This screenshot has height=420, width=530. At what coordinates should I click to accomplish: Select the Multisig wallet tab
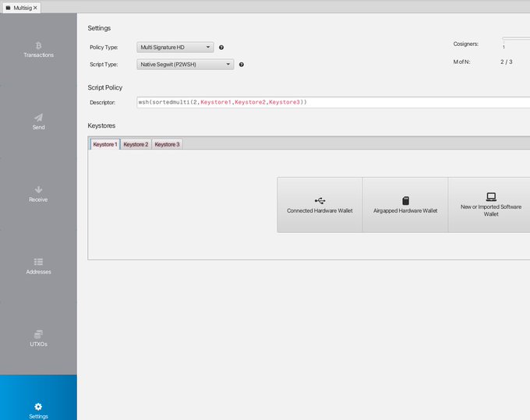pos(22,8)
